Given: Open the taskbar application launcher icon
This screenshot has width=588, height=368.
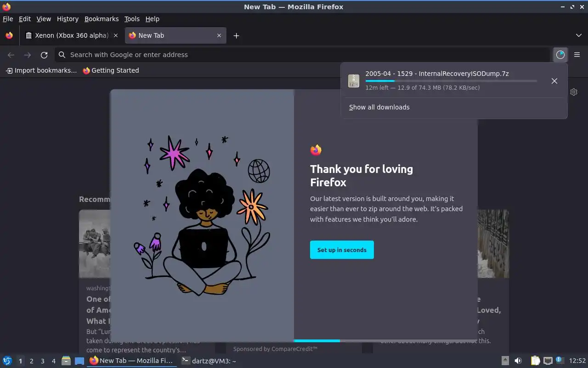Looking at the screenshot, I should tap(7, 361).
